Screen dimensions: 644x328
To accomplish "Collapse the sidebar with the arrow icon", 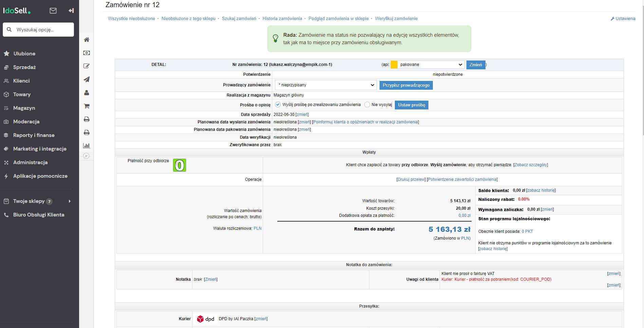I will 71,11.
